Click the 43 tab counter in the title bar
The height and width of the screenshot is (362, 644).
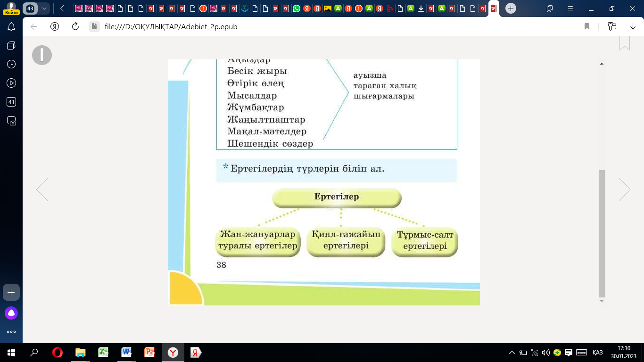coord(31,8)
